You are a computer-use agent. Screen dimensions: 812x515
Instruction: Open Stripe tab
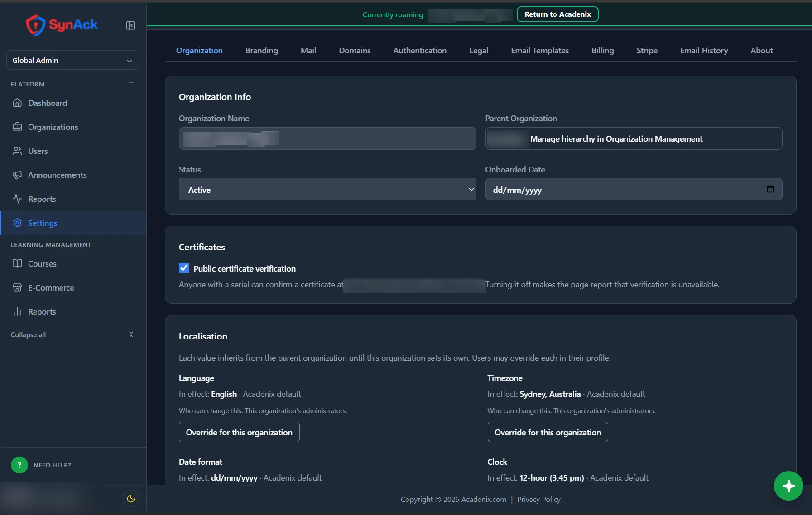click(647, 51)
